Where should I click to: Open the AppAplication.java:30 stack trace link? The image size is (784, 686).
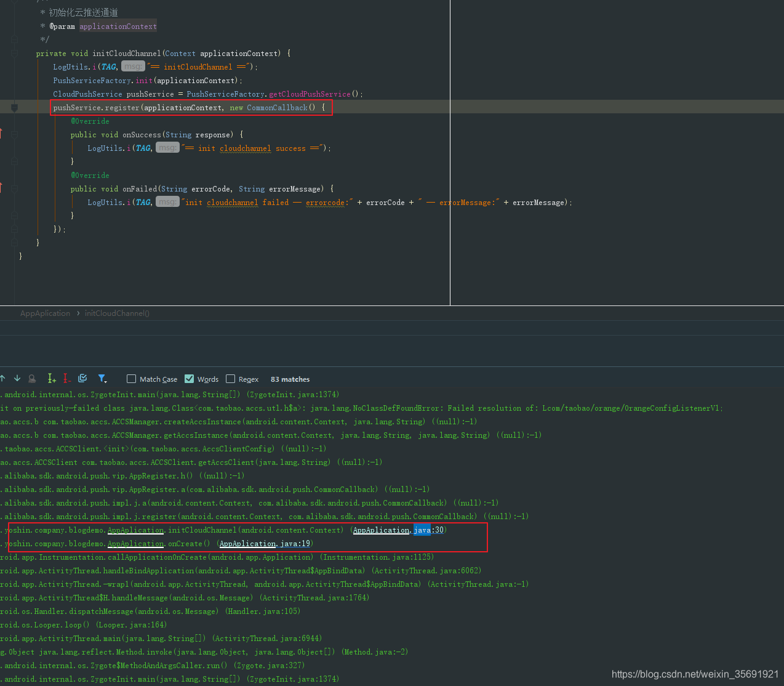point(398,530)
